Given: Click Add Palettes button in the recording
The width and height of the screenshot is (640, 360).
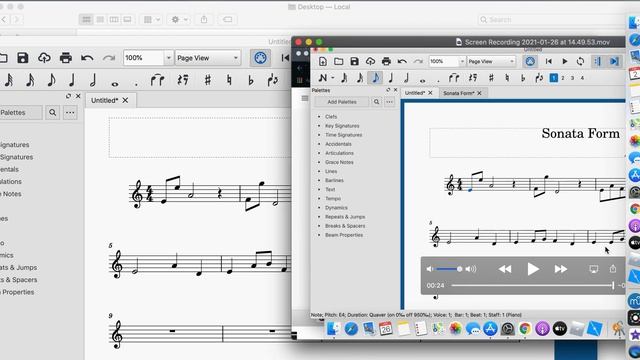Looking at the screenshot, I should point(342,102).
